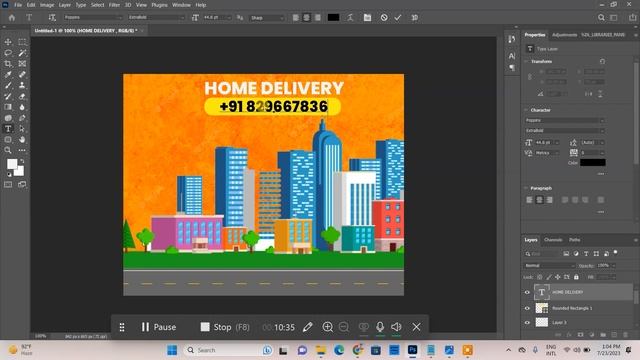Open layer Opacity dropdown
Viewport: 640px width, 360px height.
click(613, 265)
